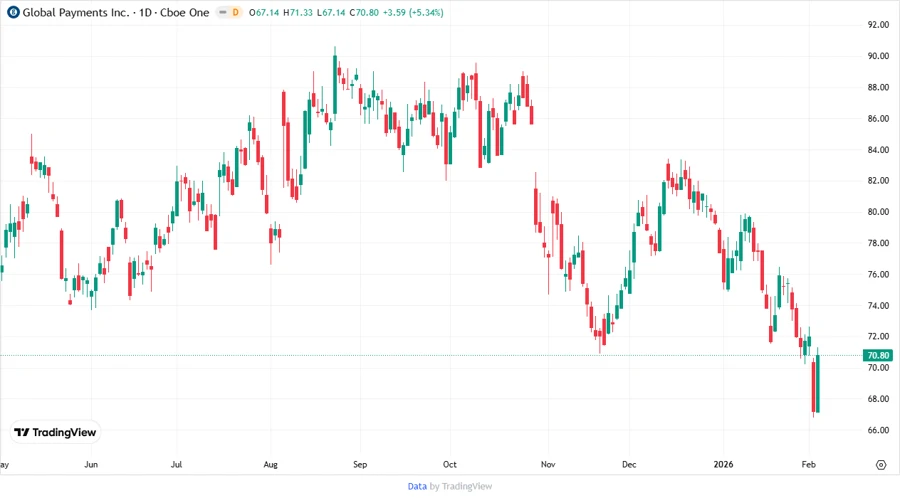Click the 'by TradingView' attribution text
The height and width of the screenshot is (498, 900).
[x=461, y=486]
